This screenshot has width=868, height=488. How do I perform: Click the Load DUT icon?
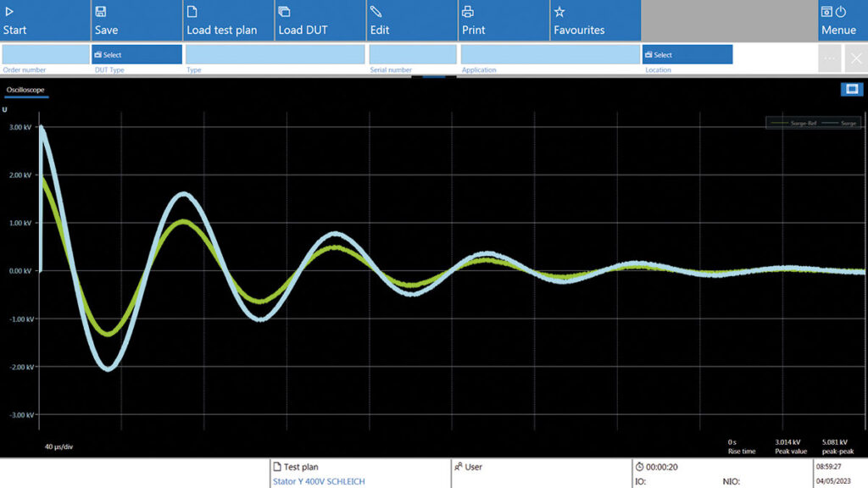[x=284, y=12]
